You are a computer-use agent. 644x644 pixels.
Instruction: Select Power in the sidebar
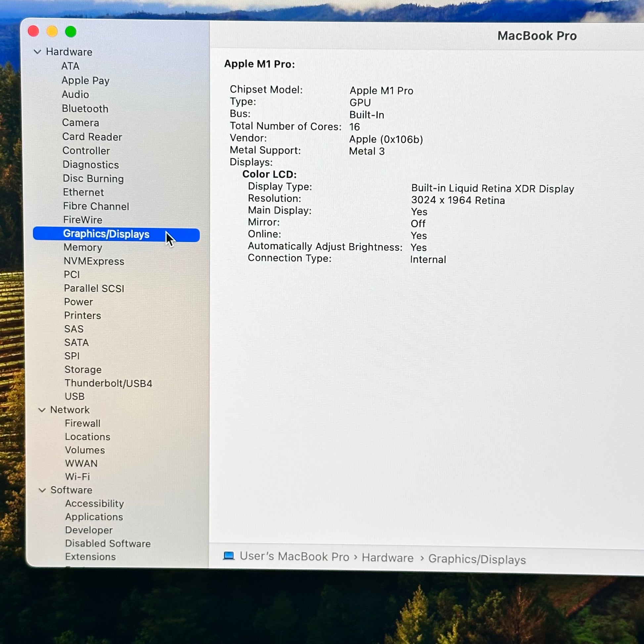point(79,302)
